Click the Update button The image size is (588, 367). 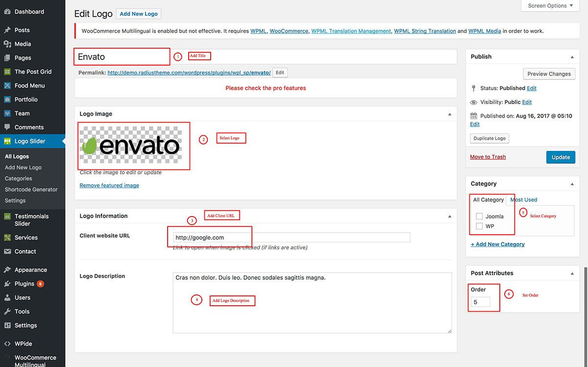tap(561, 157)
